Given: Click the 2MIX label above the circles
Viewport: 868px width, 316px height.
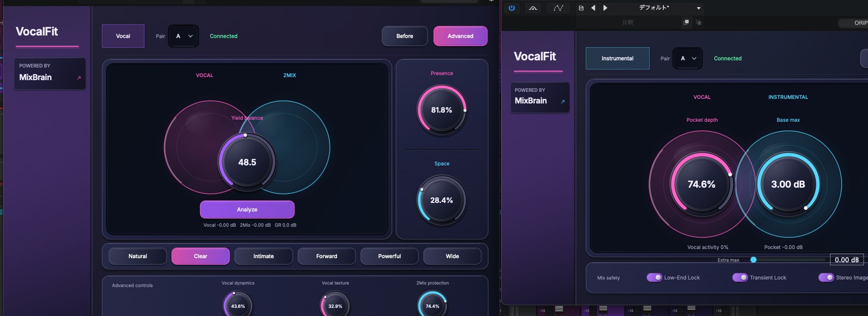Looking at the screenshot, I should [290, 75].
